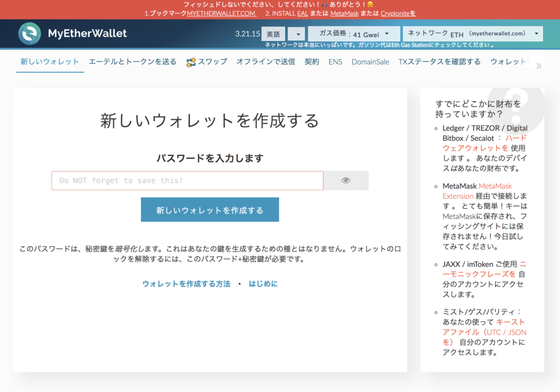Toggle password visibility eye icon
Screen dimensions: 560x392
coord(346,180)
